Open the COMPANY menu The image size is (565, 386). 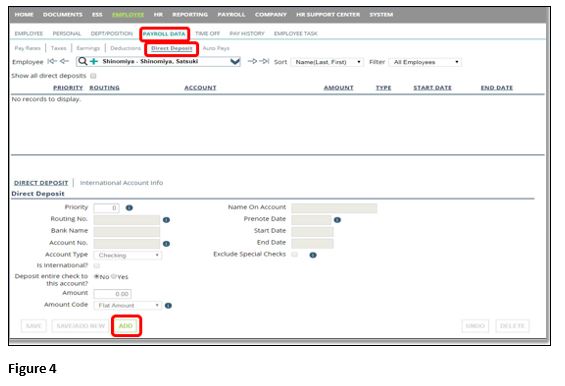click(x=271, y=14)
